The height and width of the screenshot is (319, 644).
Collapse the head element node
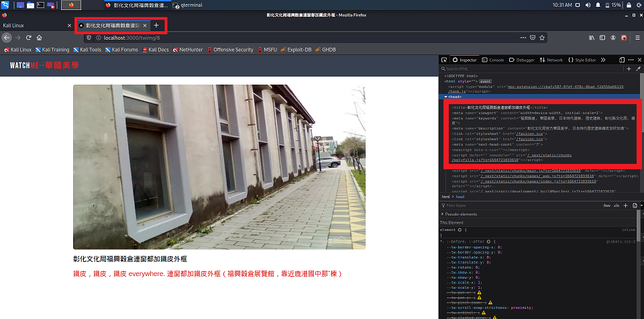tap(445, 97)
